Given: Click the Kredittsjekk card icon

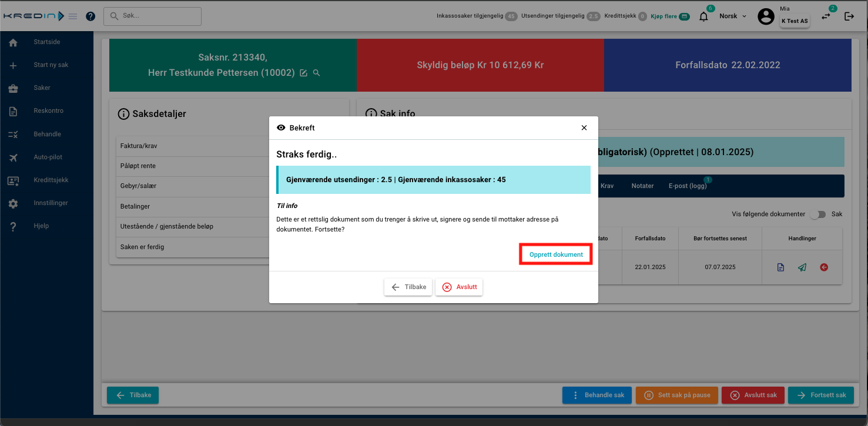Looking at the screenshot, I should point(13,180).
